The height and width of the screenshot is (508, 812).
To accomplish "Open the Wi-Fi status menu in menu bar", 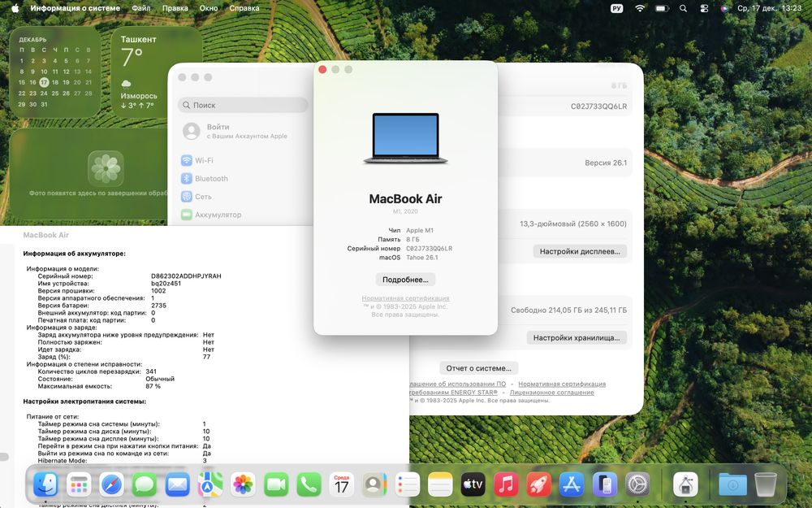I will 640,8.
